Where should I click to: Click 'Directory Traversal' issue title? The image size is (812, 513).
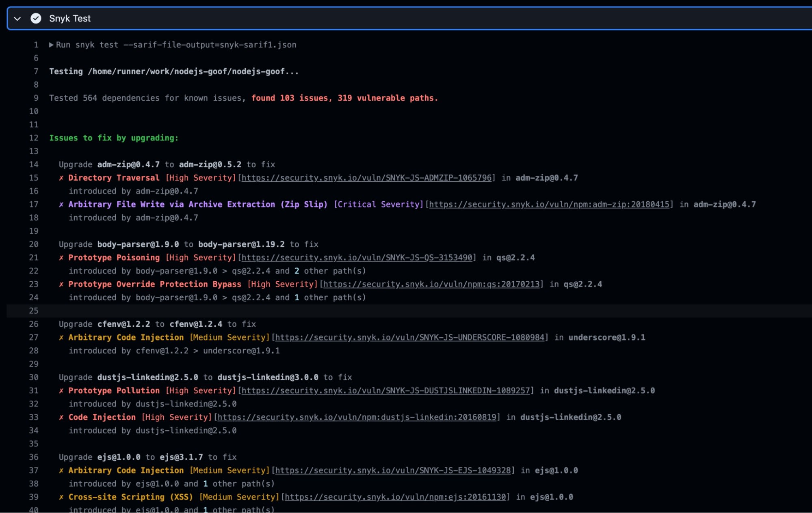(114, 178)
